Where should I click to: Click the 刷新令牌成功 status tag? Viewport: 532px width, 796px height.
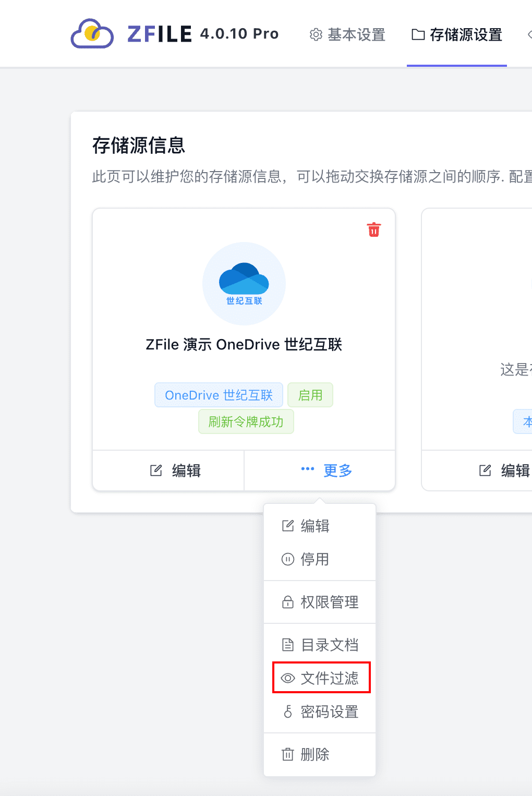tap(246, 421)
